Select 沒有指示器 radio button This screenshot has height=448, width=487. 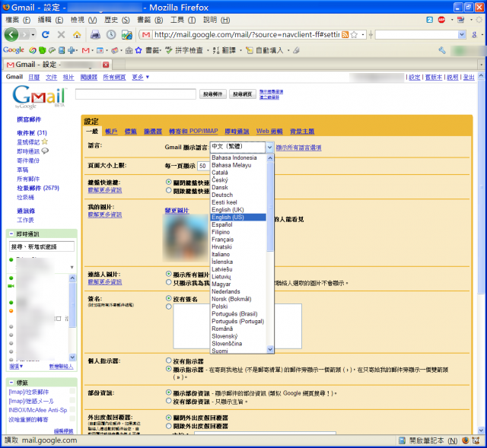tap(169, 361)
